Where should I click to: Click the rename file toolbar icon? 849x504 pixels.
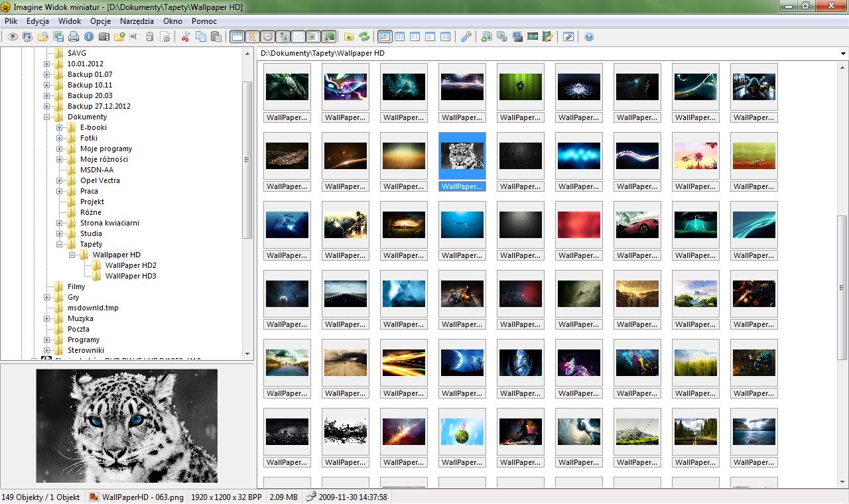[x=134, y=36]
